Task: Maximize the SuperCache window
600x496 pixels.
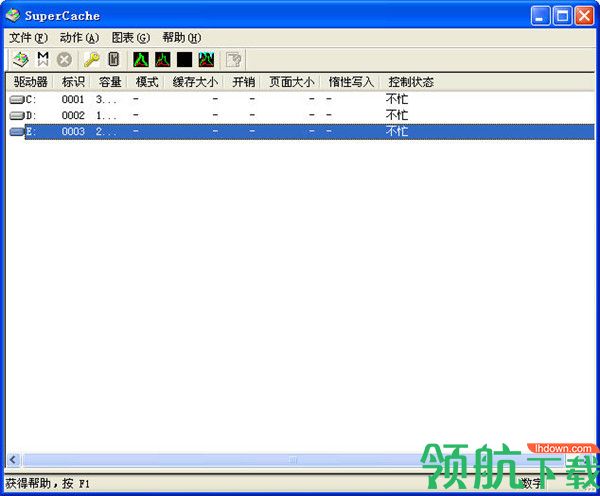Action: point(562,16)
